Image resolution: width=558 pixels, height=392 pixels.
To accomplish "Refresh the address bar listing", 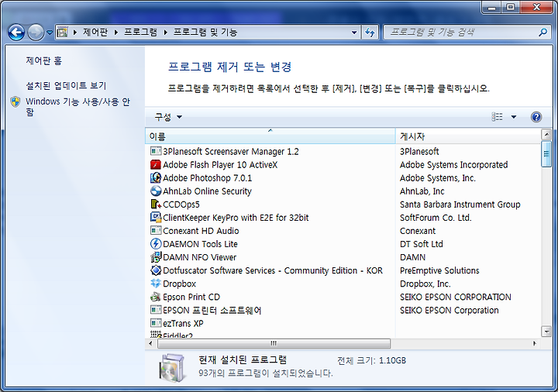I will 370,33.
